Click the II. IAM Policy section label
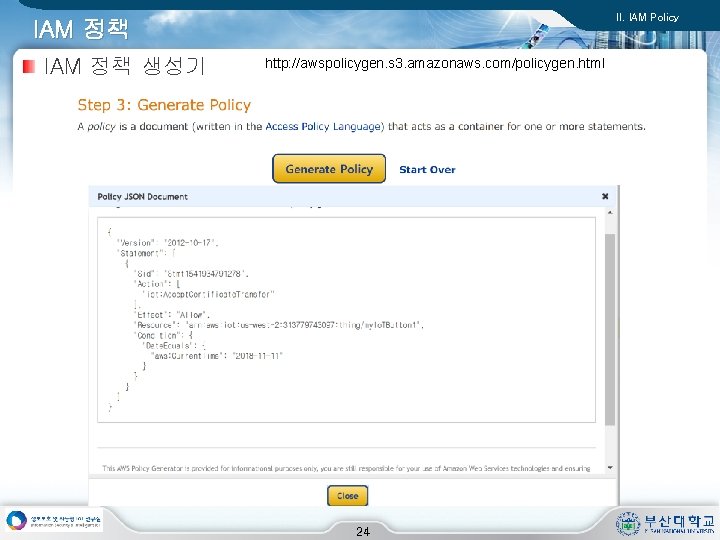Image resolution: width=720 pixels, height=540 pixels. tap(647, 17)
